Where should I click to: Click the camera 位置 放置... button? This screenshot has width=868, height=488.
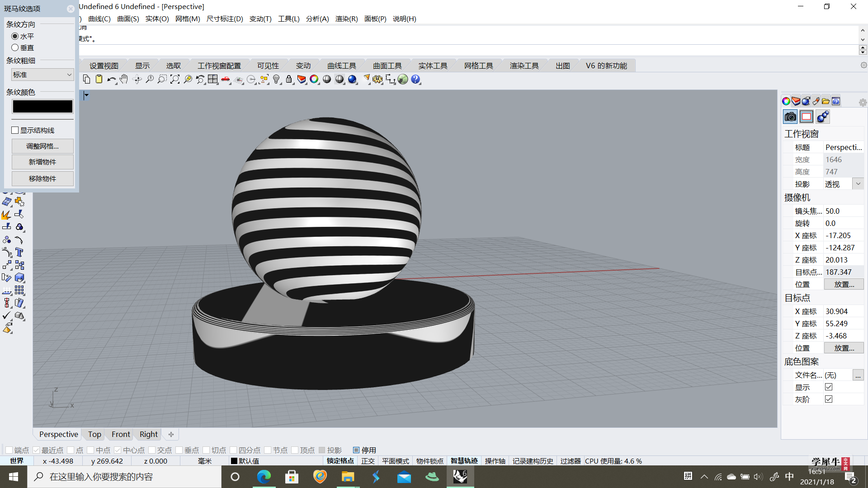click(844, 284)
